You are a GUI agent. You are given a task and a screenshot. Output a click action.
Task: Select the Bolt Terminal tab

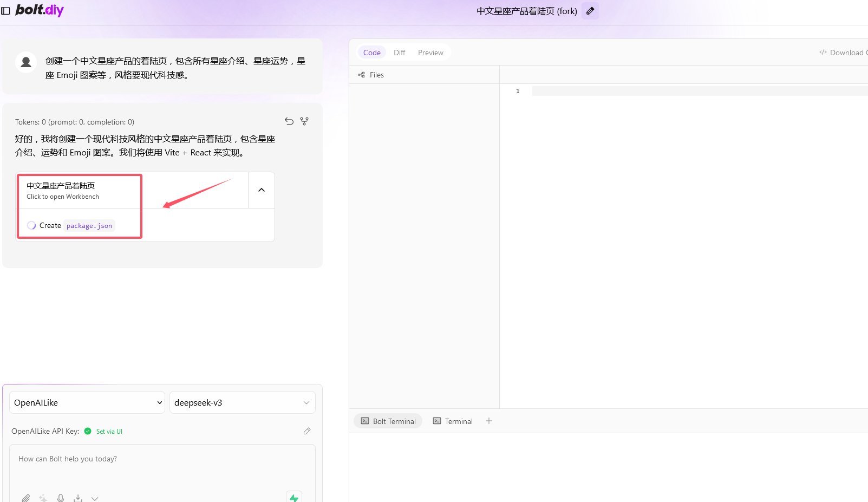pos(388,421)
